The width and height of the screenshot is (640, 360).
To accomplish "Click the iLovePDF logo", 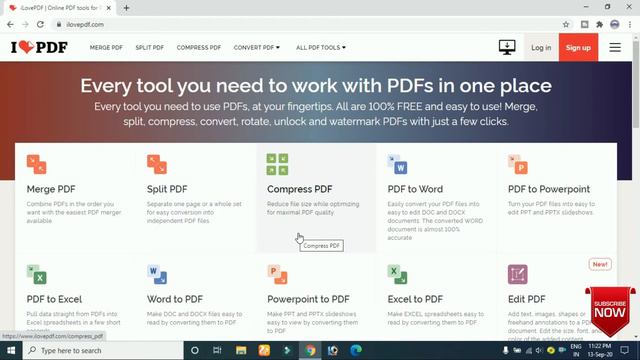I will [x=39, y=47].
